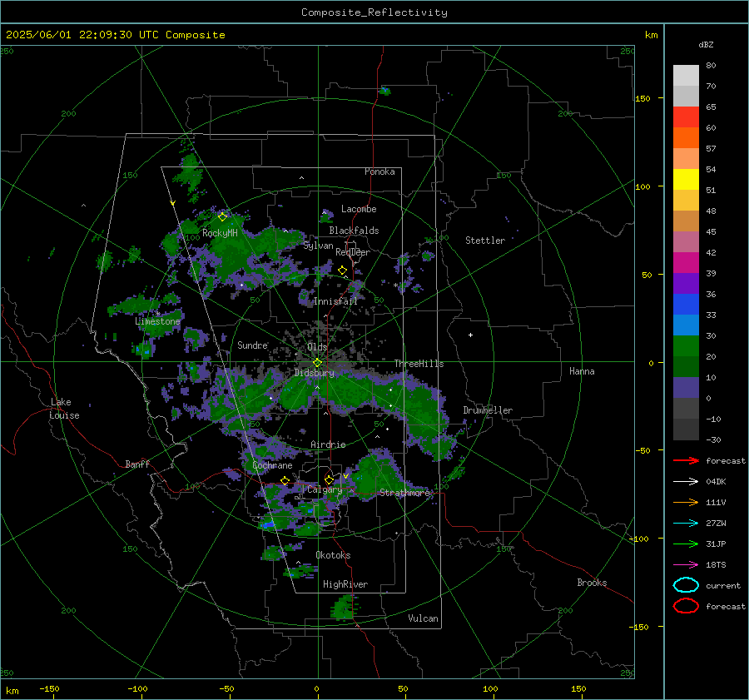Screen dimensions: 749x700
Task: Click the Limestone label
Action: coord(157,321)
